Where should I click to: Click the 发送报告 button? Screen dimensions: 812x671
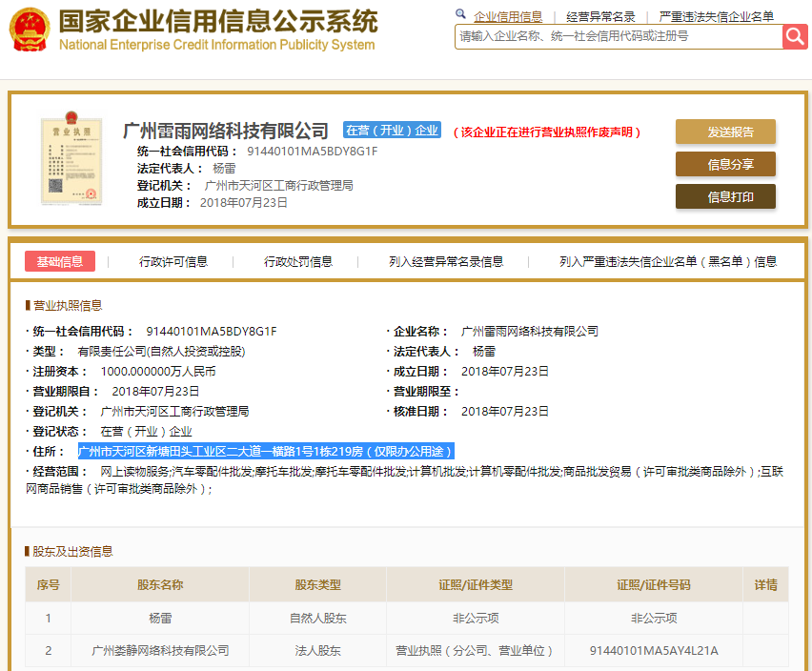tap(725, 132)
